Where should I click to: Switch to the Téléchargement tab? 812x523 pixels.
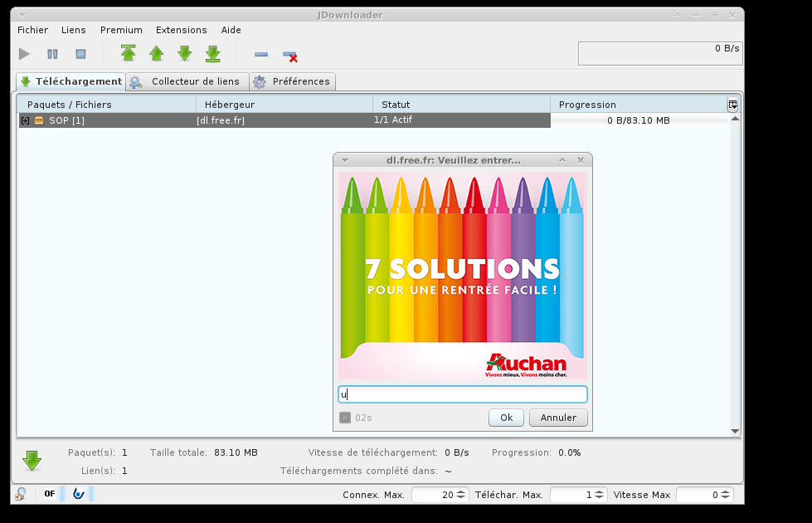pyautogui.click(x=71, y=81)
